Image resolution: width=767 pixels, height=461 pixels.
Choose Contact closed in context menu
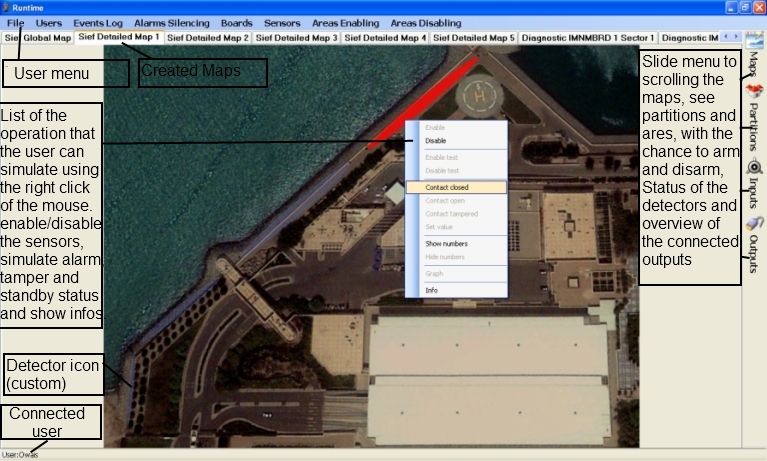click(x=446, y=187)
